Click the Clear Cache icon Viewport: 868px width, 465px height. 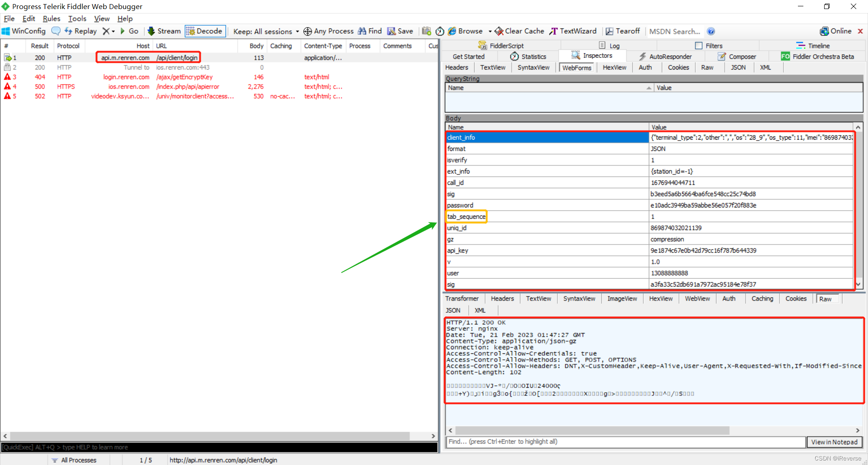[x=499, y=31]
